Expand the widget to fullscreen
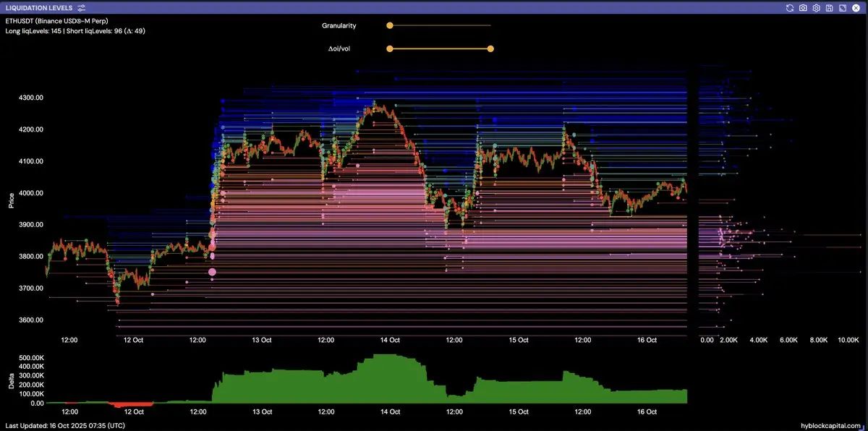The width and height of the screenshot is (868, 431). click(843, 8)
